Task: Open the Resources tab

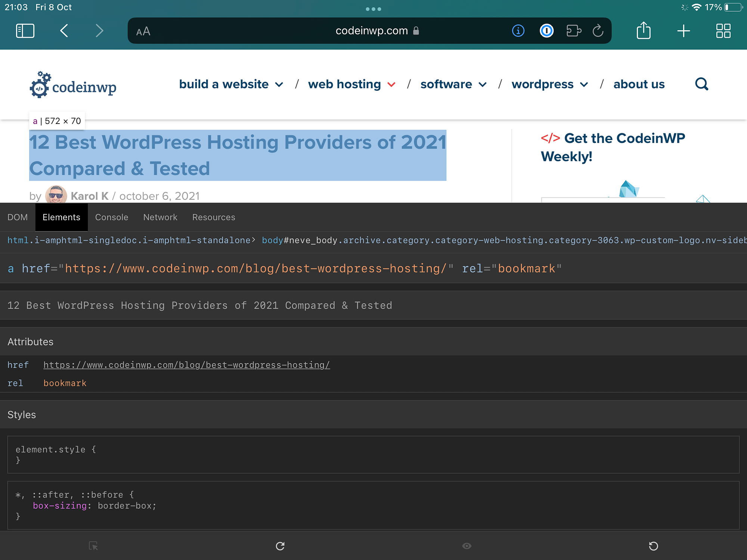Action: pos(214,217)
